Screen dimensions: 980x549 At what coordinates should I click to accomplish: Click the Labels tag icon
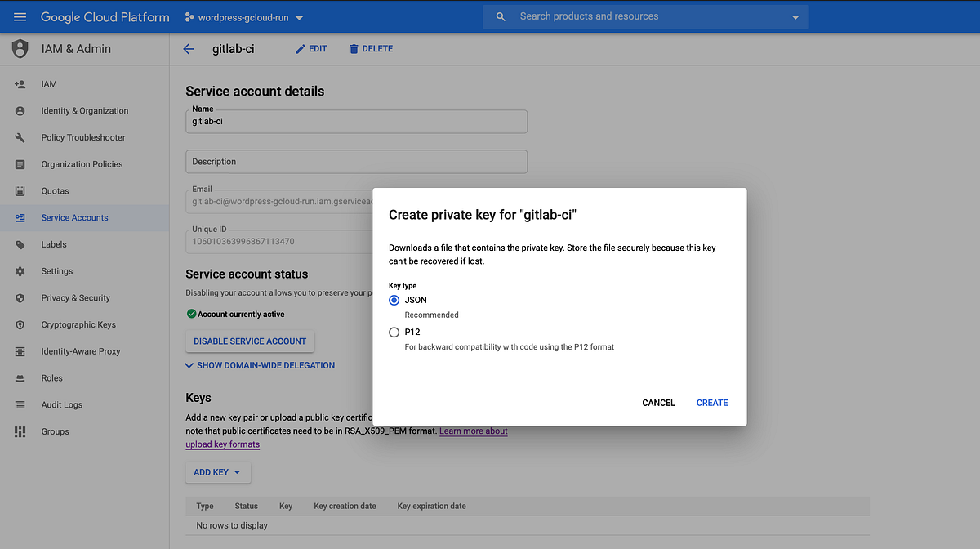click(x=20, y=245)
